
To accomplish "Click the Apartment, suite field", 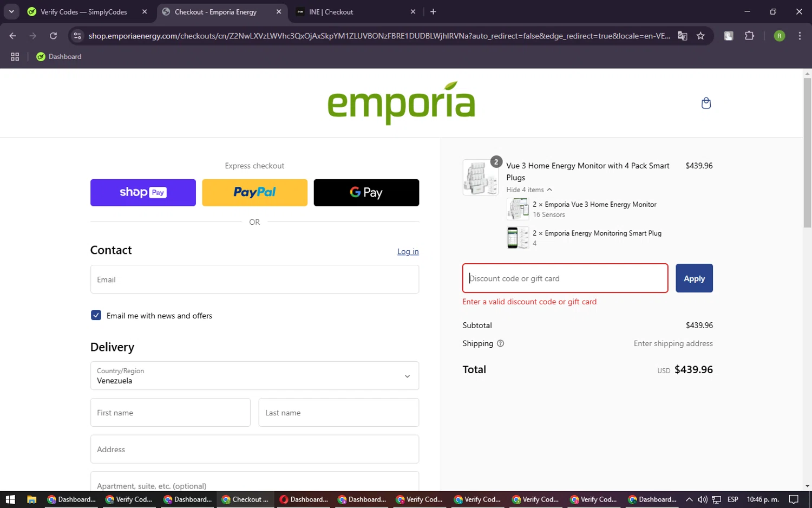I will 254,482.
